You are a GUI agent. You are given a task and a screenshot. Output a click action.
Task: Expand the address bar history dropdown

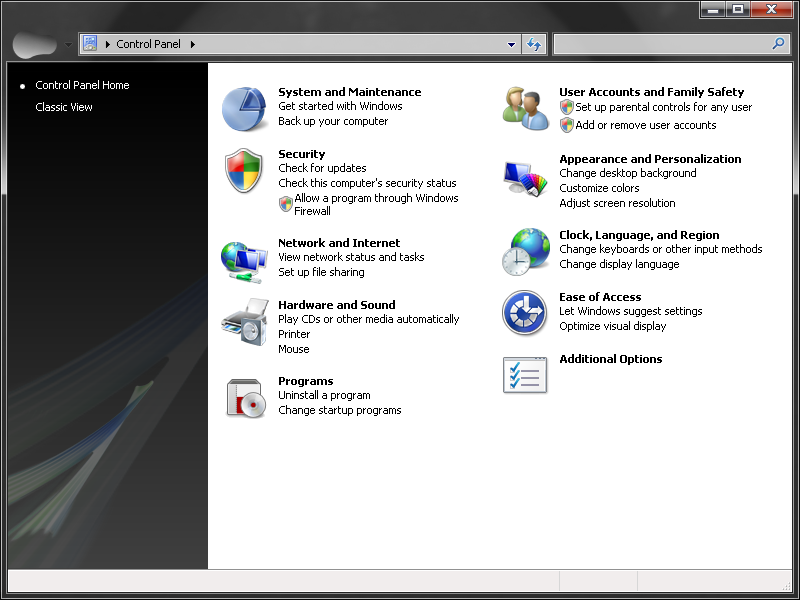pyautogui.click(x=511, y=45)
